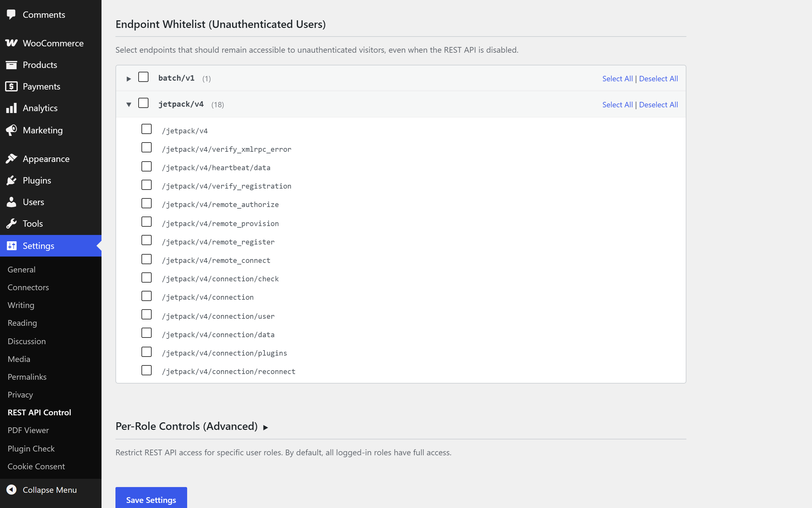Go to General settings submenu

(x=22, y=270)
